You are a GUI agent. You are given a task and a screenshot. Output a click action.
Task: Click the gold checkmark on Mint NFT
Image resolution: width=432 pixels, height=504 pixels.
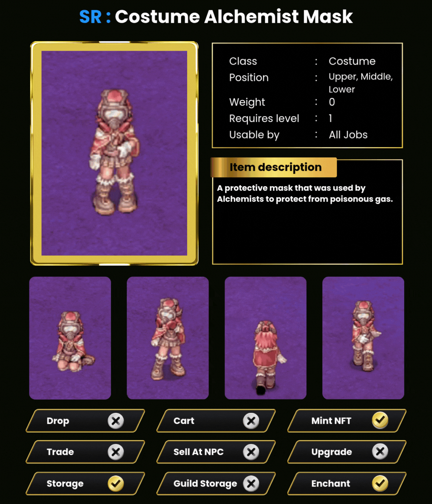(380, 420)
